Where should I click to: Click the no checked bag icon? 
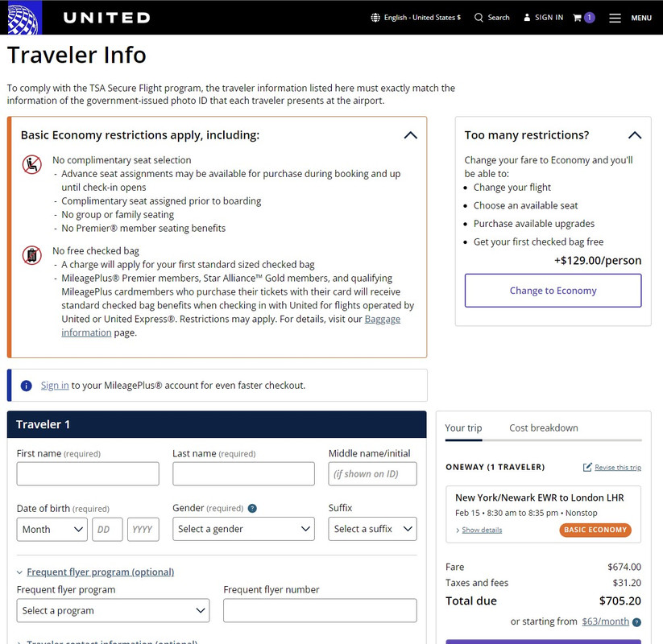(31, 255)
